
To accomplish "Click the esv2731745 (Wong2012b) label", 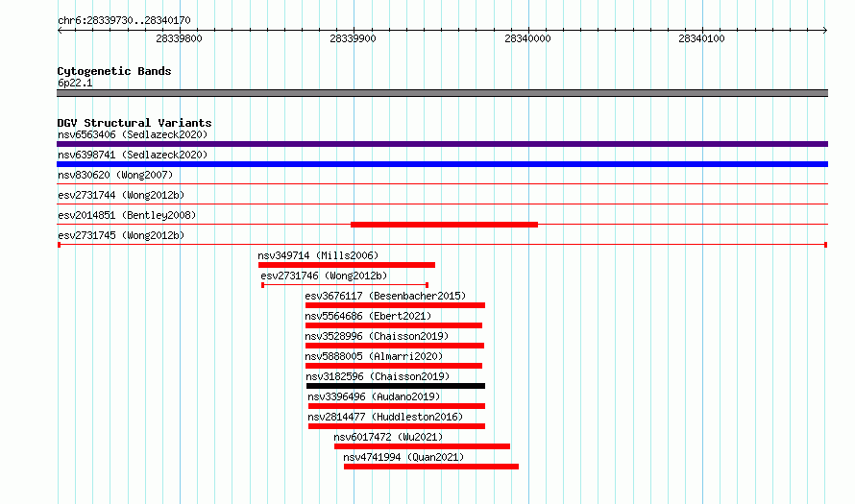I will [121, 235].
